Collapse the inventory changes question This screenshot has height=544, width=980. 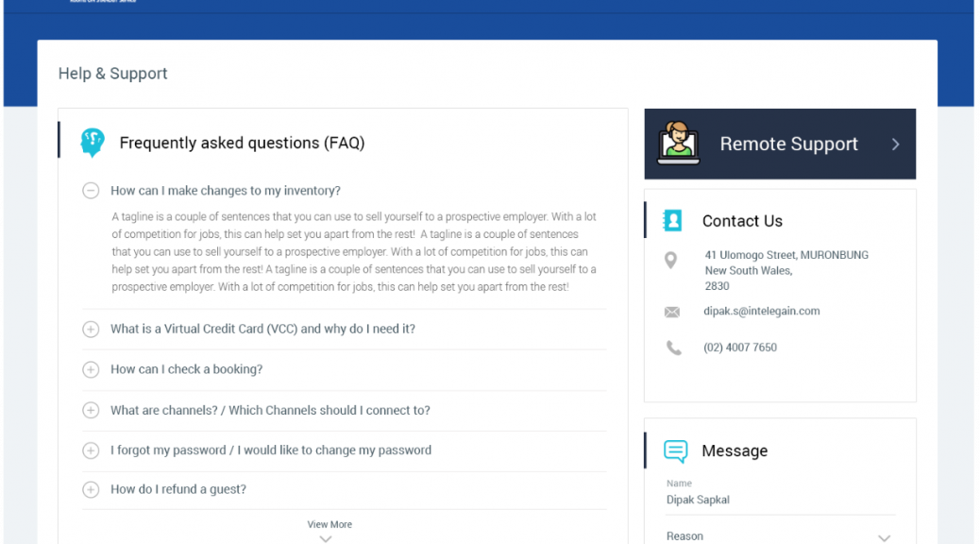(91, 190)
